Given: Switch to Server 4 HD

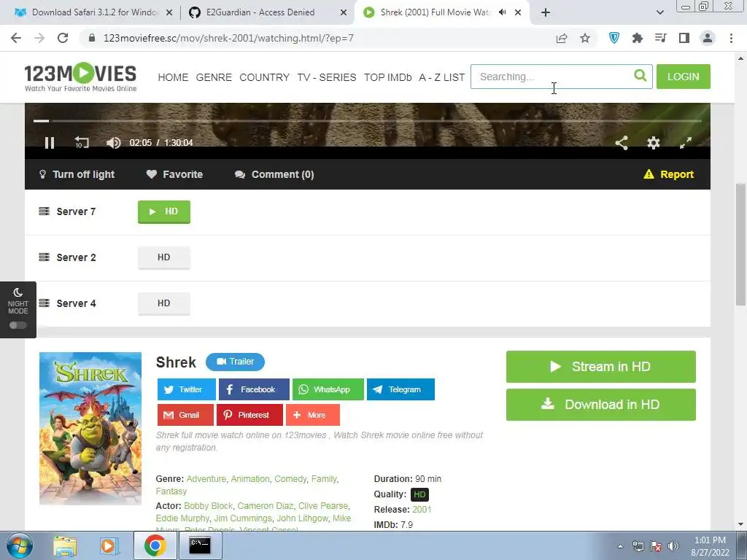Looking at the screenshot, I should click(x=164, y=303).
